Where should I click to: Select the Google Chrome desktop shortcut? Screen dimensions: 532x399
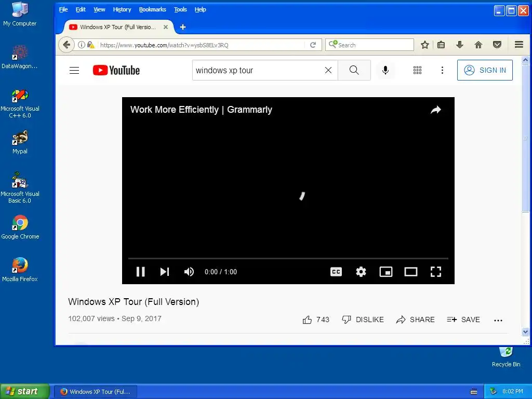[20, 227]
